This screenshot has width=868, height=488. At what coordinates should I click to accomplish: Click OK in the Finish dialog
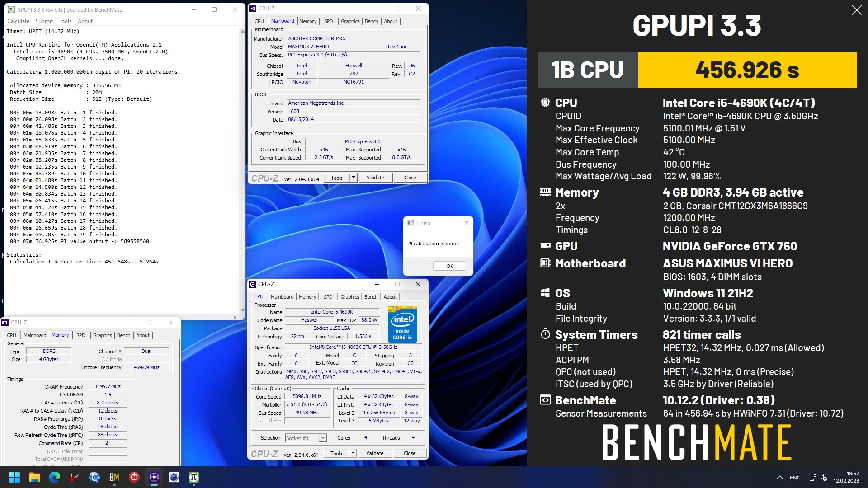coord(449,266)
